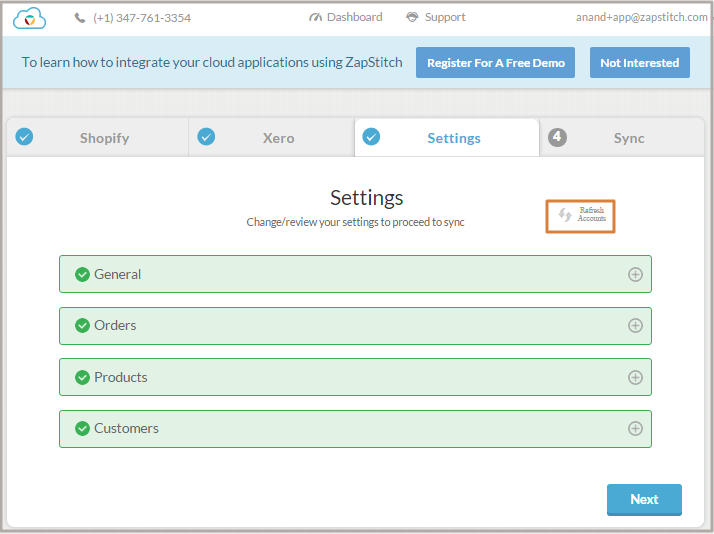Go to the Sync tab
Image resolution: width=714 pixels, height=534 pixels.
coord(622,138)
